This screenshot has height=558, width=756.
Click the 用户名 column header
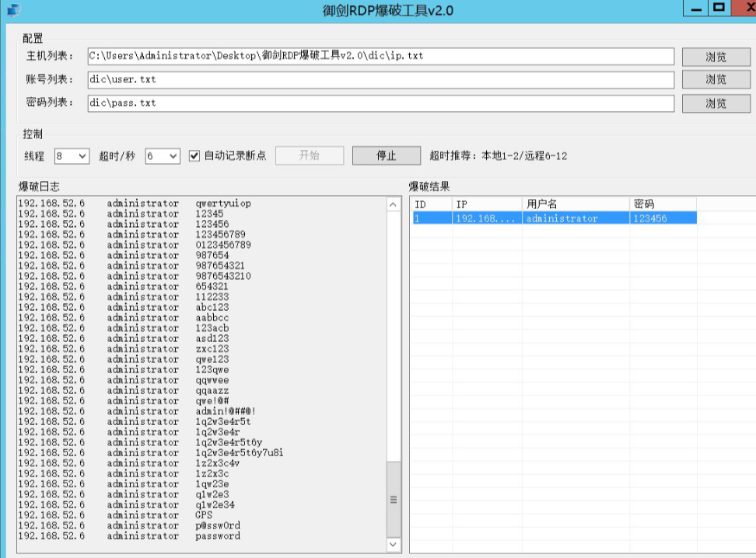(x=576, y=204)
